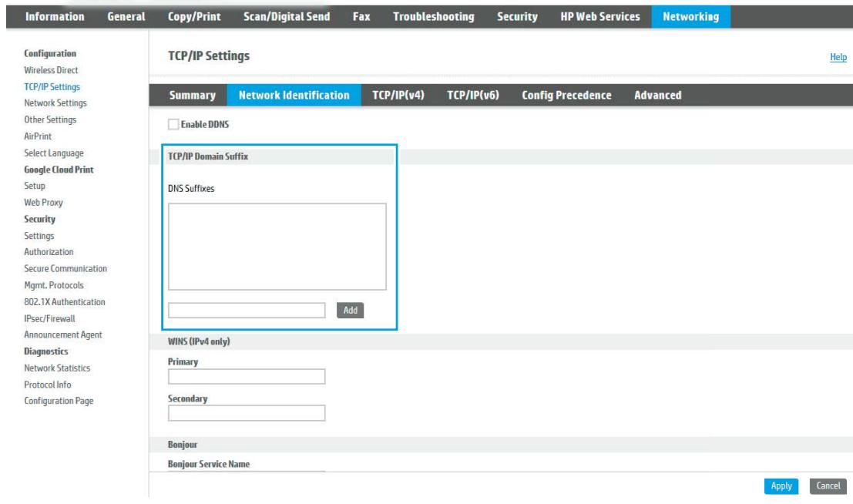
Task: Click the Security sidebar heading
Action: (x=40, y=220)
